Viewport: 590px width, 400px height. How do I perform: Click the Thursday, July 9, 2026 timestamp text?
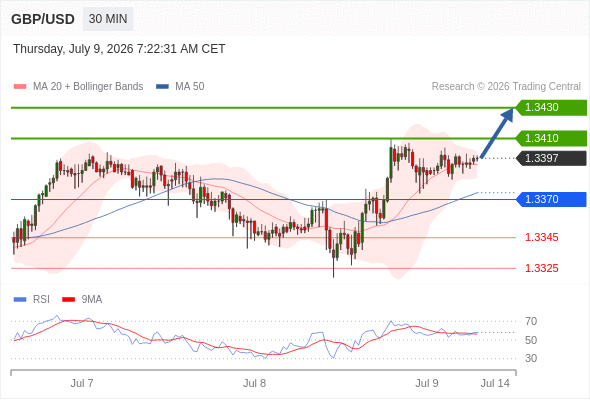119,49
